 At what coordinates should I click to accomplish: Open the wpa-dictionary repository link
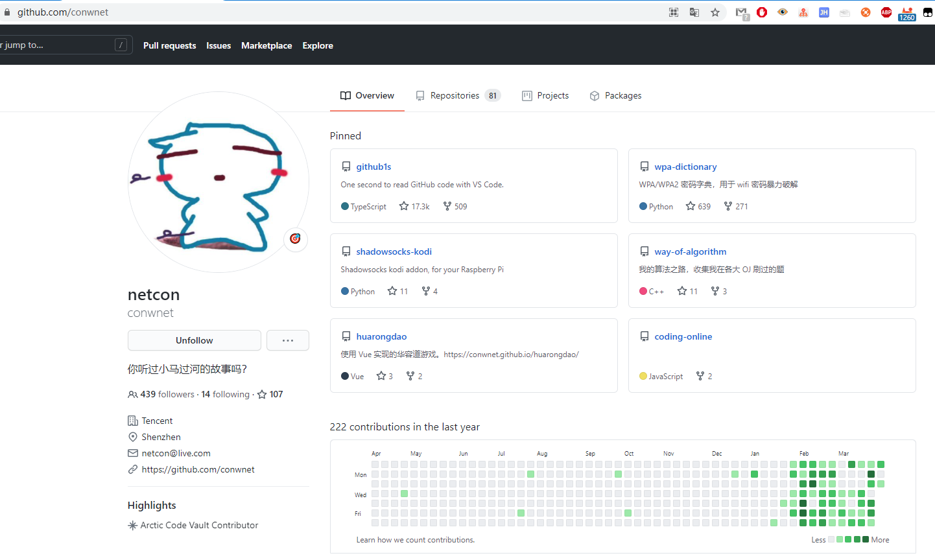[685, 167]
